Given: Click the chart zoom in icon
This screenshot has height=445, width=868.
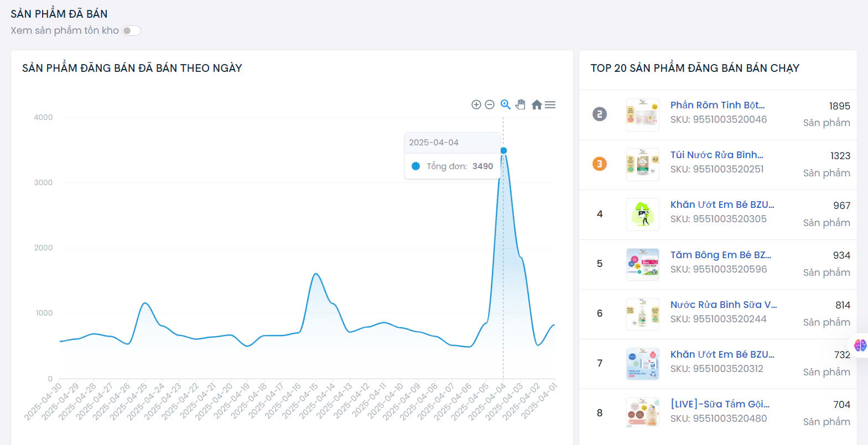Looking at the screenshot, I should 476,104.
